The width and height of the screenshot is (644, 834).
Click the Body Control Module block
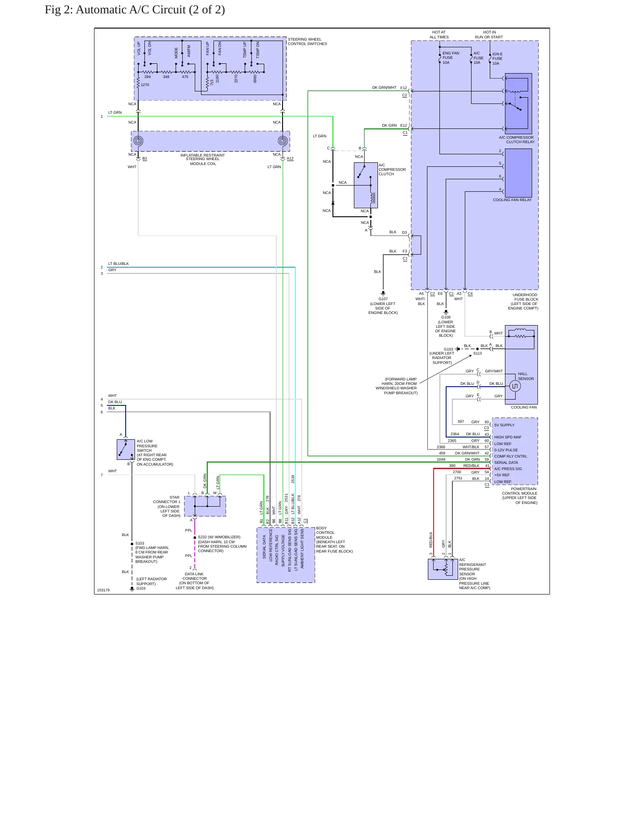(286, 555)
